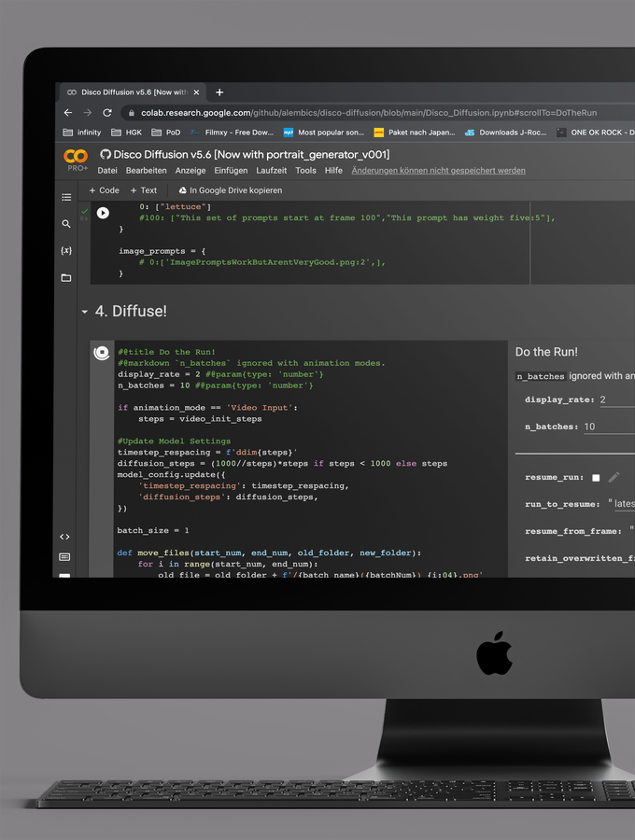Click the '4. Diffuse!' heading text
Viewport: 635px width, 840px height.
pyautogui.click(x=131, y=311)
